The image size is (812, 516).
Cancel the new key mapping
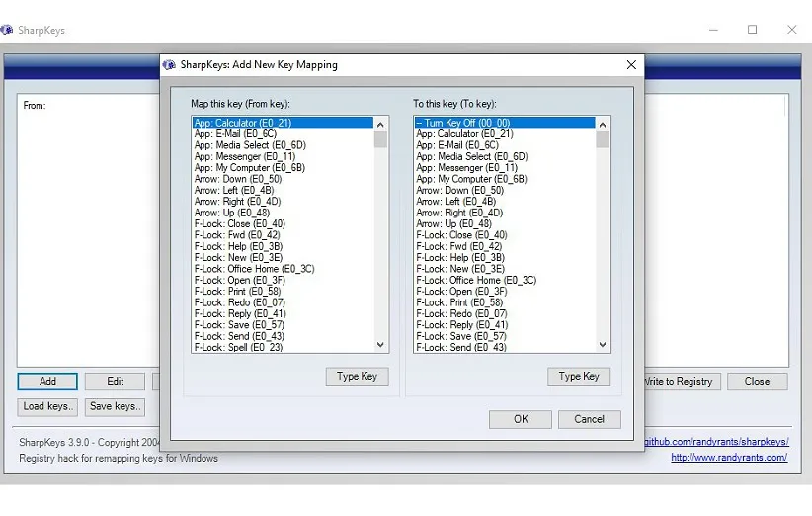pos(589,419)
